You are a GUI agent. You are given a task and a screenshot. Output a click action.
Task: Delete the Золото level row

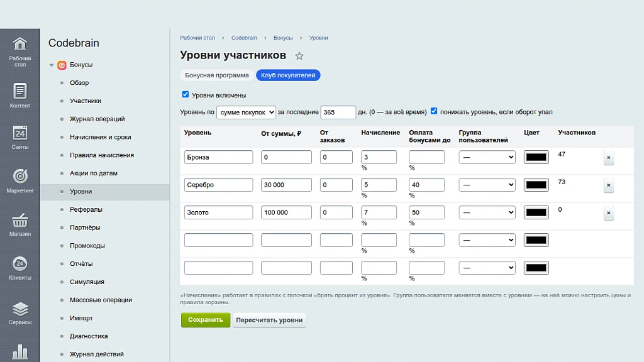pos(609,212)
